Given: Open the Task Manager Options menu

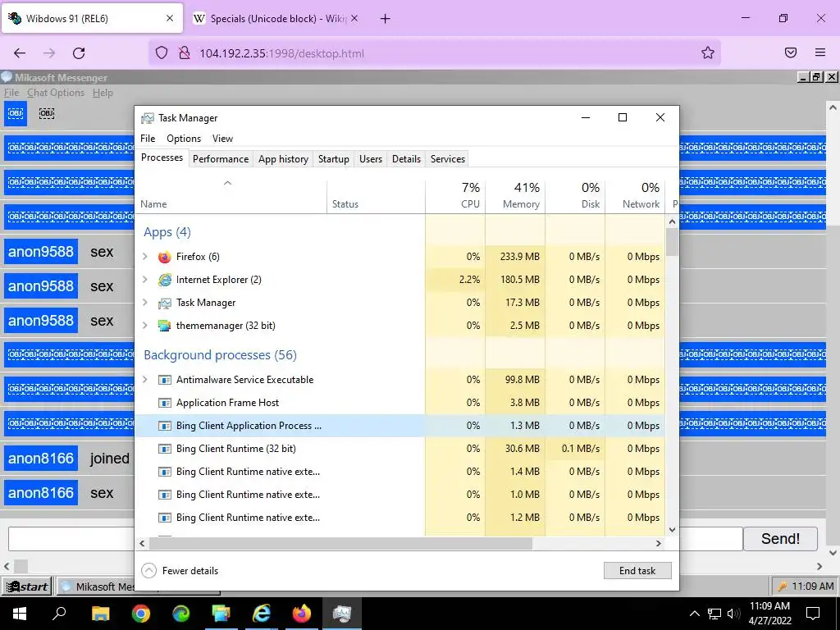Looking at the screenshot, I should coord(184,138).
